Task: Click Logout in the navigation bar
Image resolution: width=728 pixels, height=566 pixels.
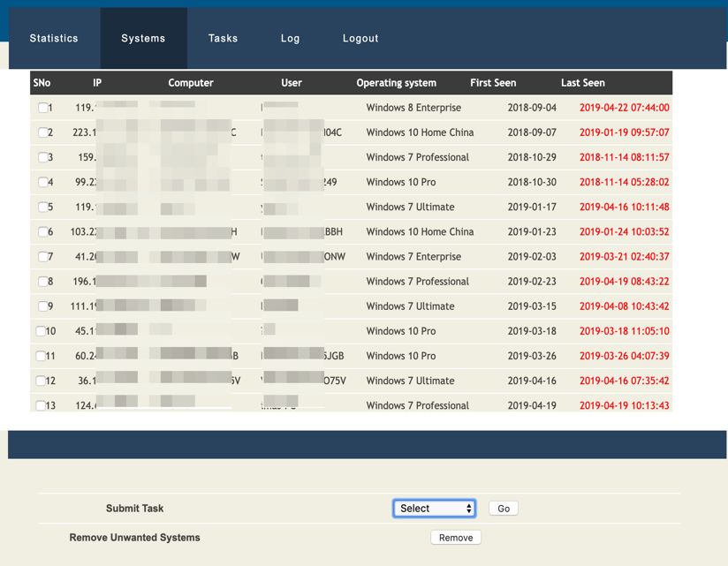Action: pos(360,39)
